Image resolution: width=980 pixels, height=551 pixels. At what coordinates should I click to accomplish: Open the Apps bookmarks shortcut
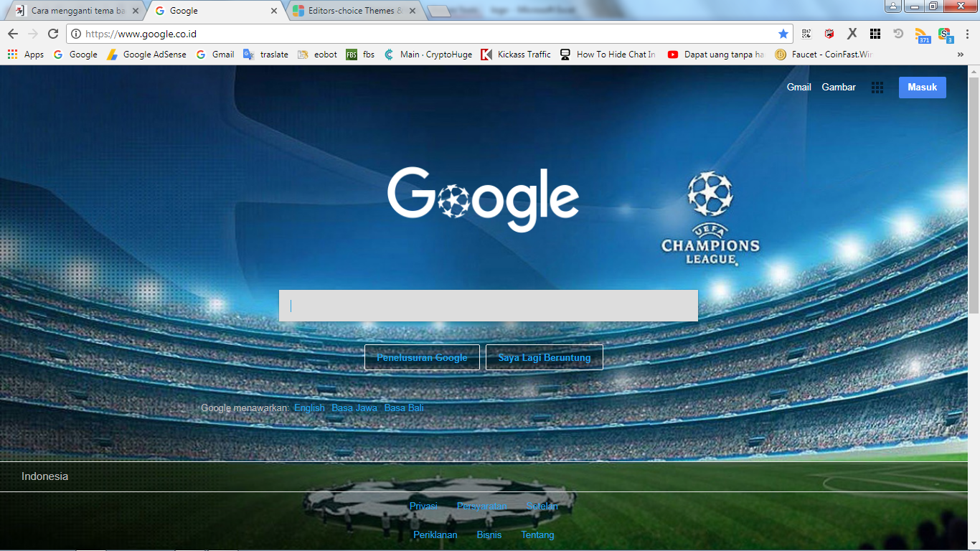[26, 55]
